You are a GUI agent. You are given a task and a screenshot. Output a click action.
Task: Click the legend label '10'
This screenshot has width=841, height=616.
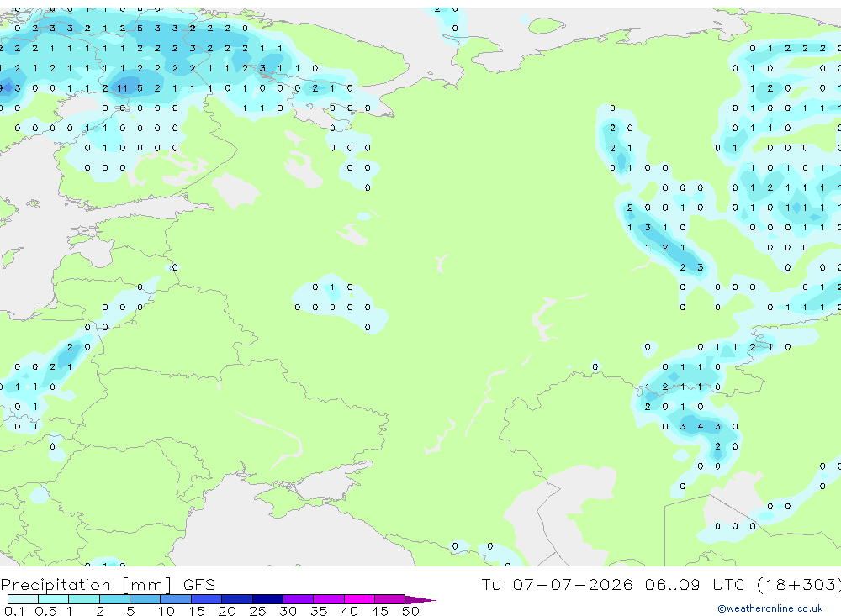[x=166, y=611]
